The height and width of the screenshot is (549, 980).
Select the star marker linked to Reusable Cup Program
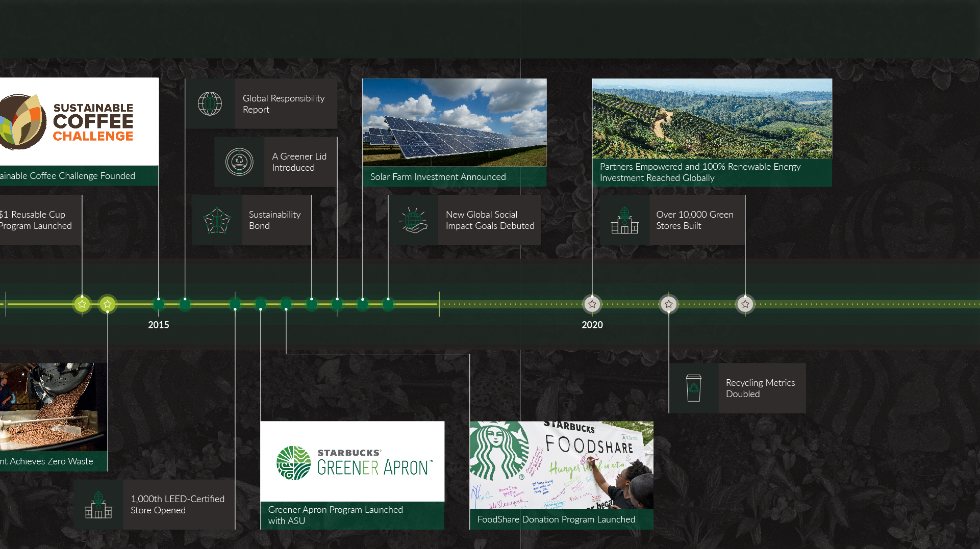[x=82, y=304]
